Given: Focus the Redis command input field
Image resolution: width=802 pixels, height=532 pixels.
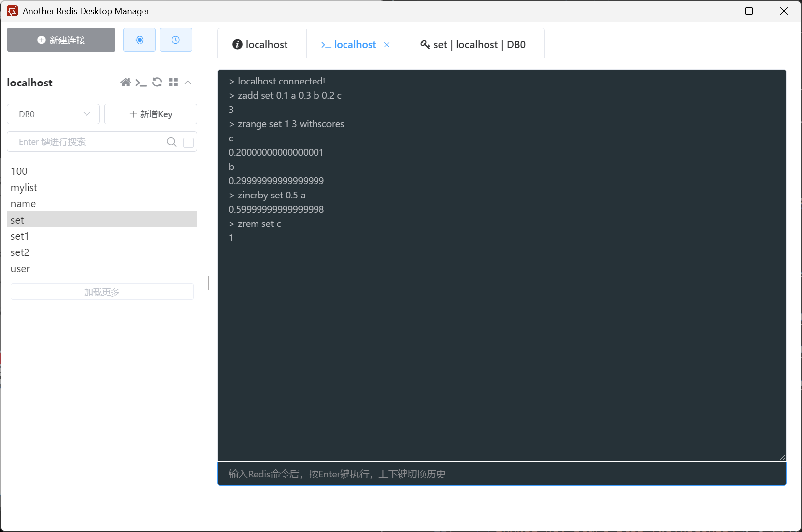Looking at the screenshot, I should [x=501, y=474].
